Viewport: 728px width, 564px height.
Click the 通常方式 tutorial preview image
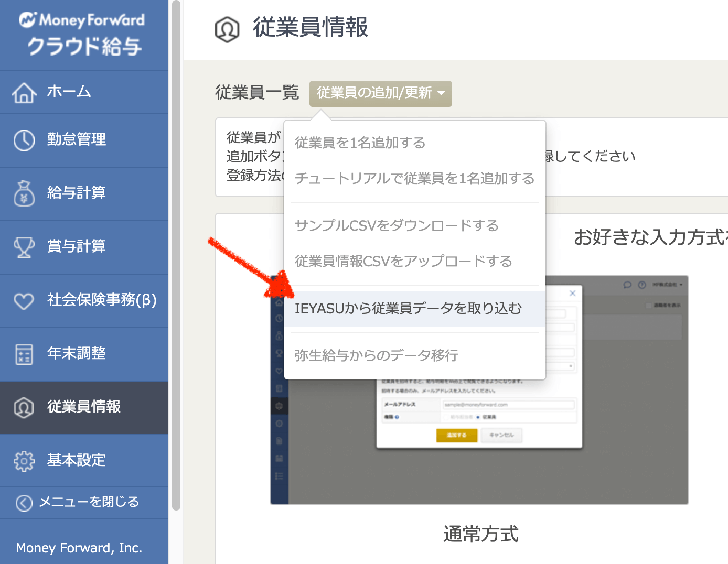click(479, 390)
